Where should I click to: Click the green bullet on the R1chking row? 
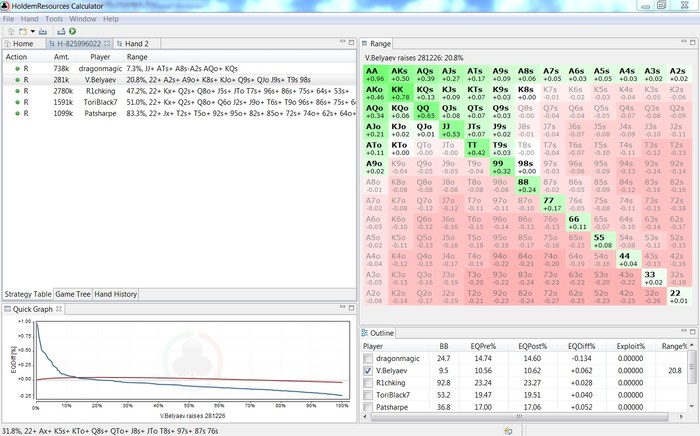[x=17, y=91]
